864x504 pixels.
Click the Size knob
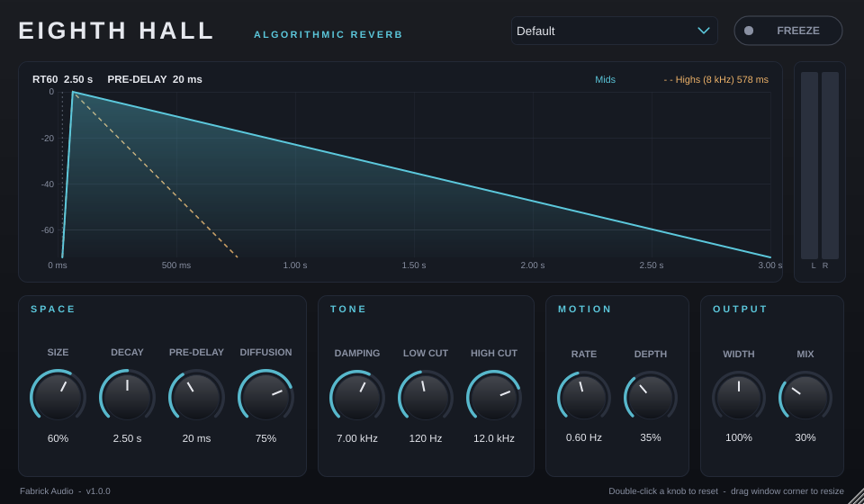click(x=58, y=397)
